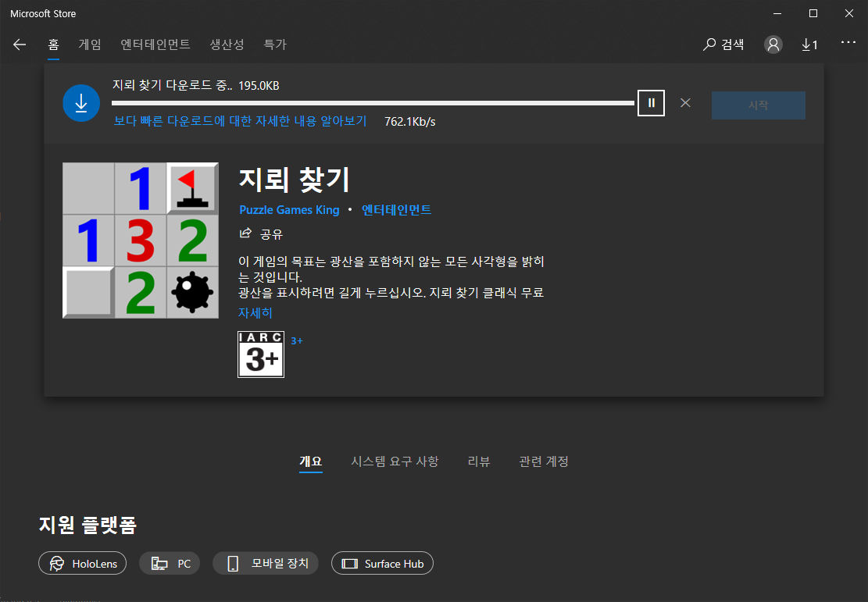Open faster download info link

tap(241, 121)
